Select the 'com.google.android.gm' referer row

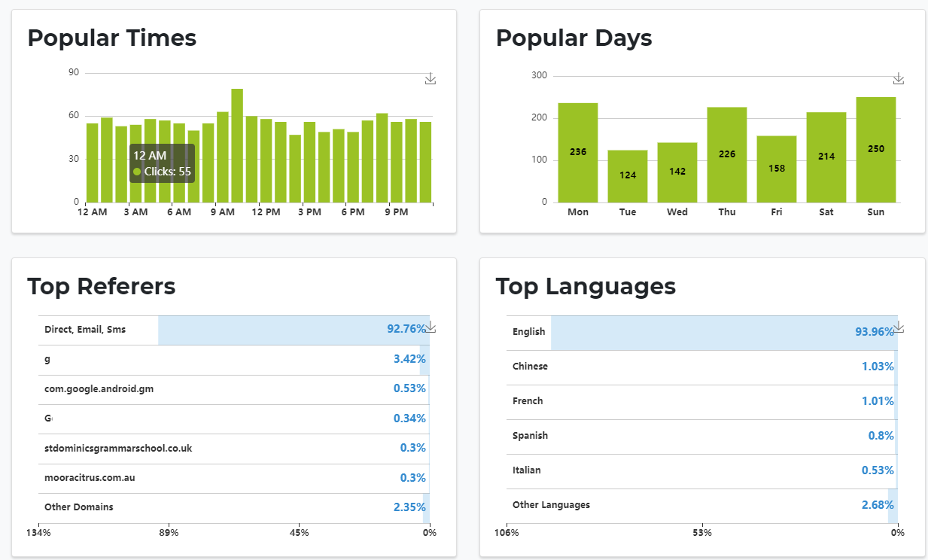[x=234, y=389]
